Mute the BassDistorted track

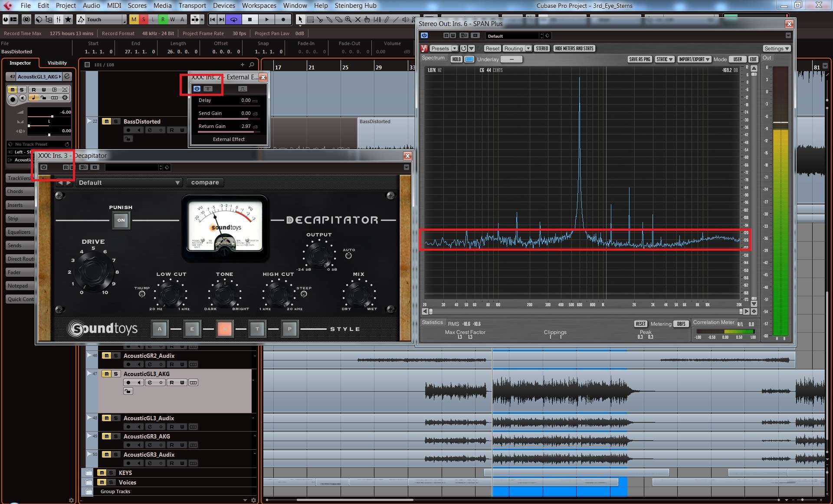(106, 121)
